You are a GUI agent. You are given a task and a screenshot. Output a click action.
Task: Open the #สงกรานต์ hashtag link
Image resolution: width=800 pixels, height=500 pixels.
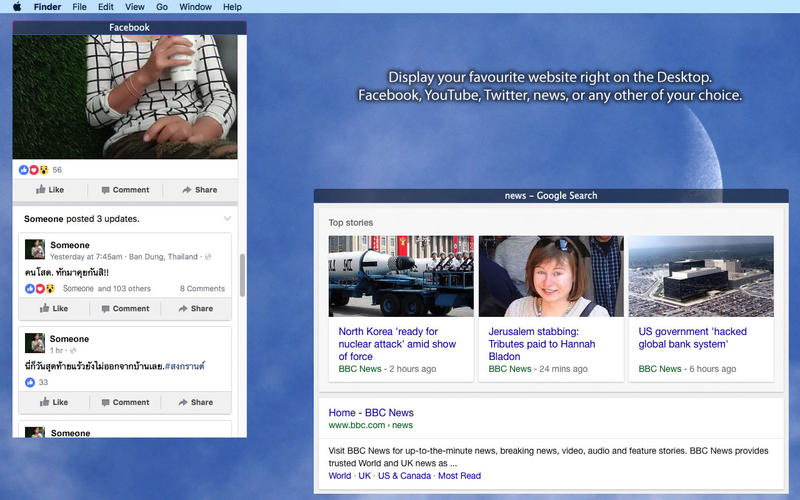click(x=185, y=366)
